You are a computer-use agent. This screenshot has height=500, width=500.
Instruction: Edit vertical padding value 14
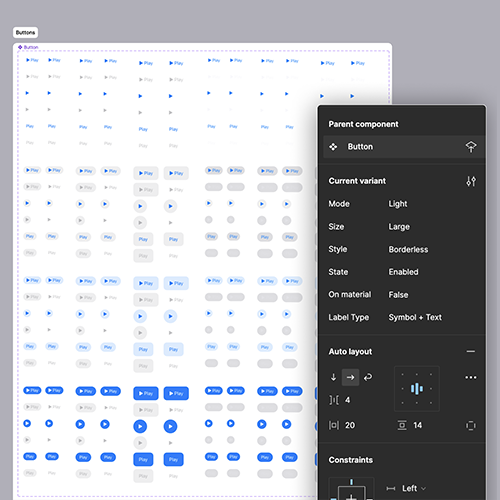click(417, 425)
